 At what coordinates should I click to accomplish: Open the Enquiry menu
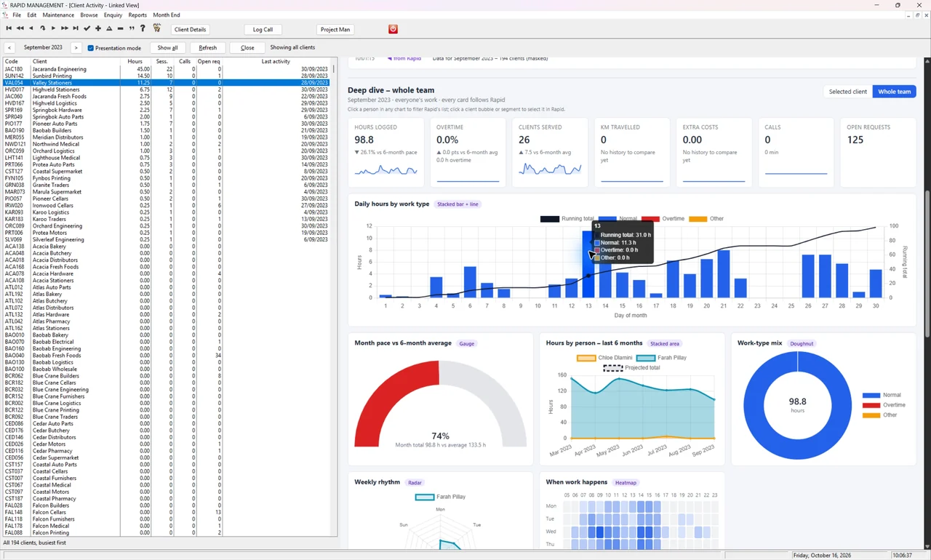pyautogui.click(x=113, y=15)
